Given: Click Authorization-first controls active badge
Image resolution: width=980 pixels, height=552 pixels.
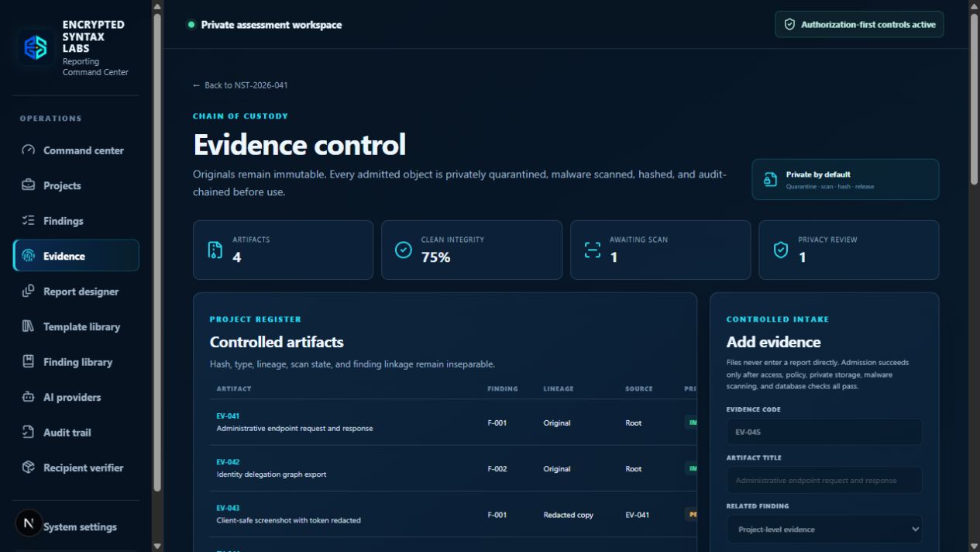Looking at the screenshot, I should click(859, 24).
